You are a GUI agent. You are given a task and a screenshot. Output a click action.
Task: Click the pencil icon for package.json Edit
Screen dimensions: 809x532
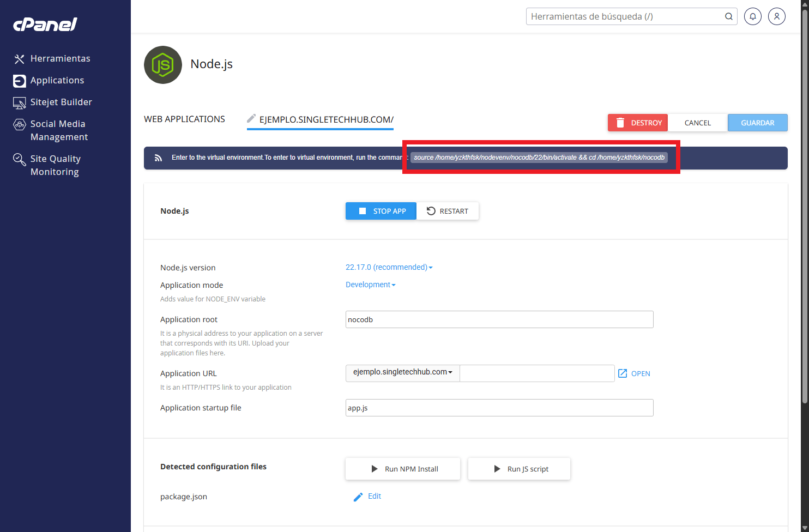pos(358,497)
